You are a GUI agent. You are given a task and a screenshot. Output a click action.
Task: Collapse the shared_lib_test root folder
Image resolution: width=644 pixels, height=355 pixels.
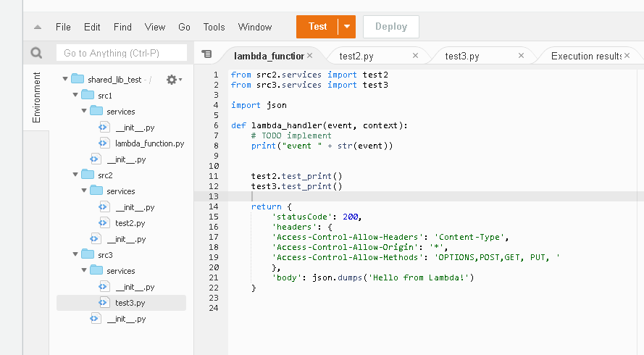point(64,80)
